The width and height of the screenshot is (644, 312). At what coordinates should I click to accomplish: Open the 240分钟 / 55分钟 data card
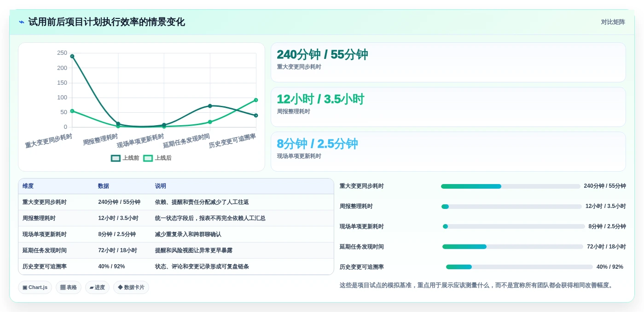coord(448,63)
